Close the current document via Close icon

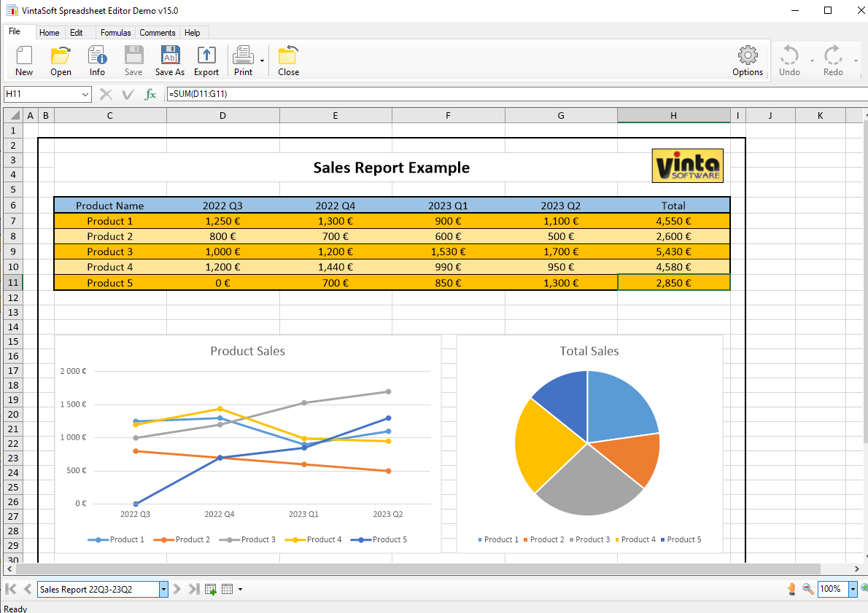[288, 60]
